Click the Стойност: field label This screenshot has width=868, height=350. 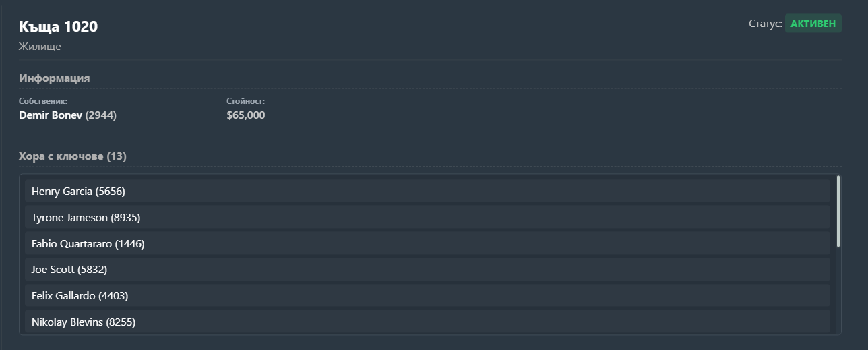tap(246, 101)
